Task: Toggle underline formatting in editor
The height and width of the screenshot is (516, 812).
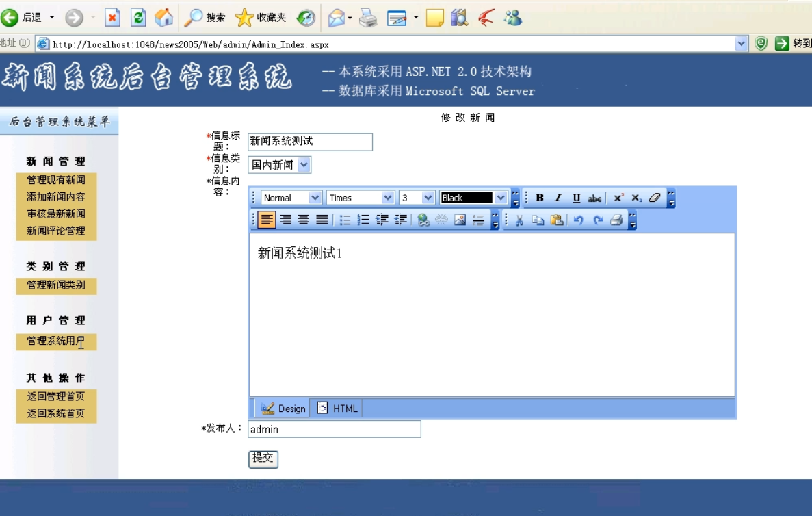Action: (x=576, y=198)
